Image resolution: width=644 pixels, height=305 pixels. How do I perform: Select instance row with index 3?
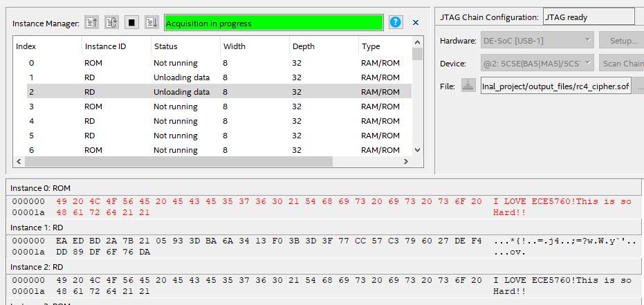click(219, 107)
